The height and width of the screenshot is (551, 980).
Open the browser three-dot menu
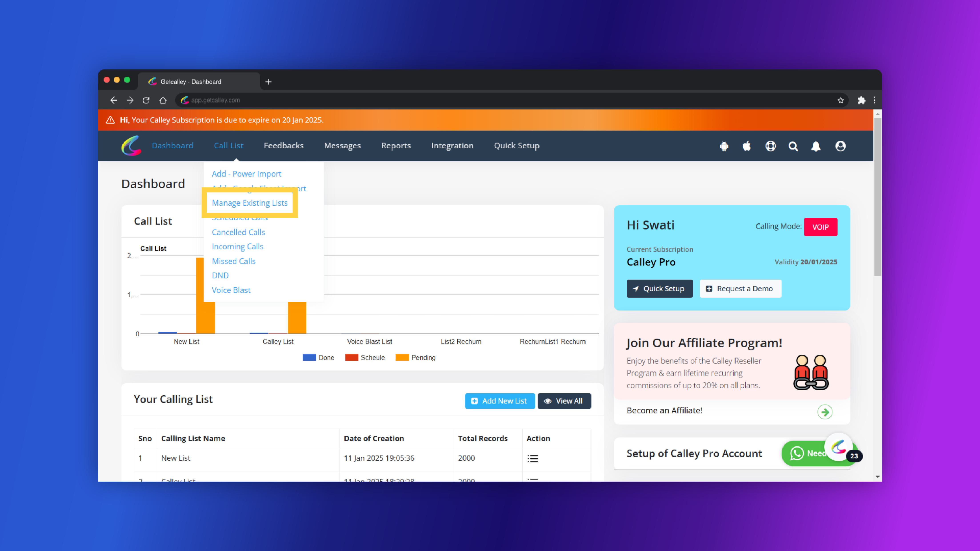coord(875,100)
